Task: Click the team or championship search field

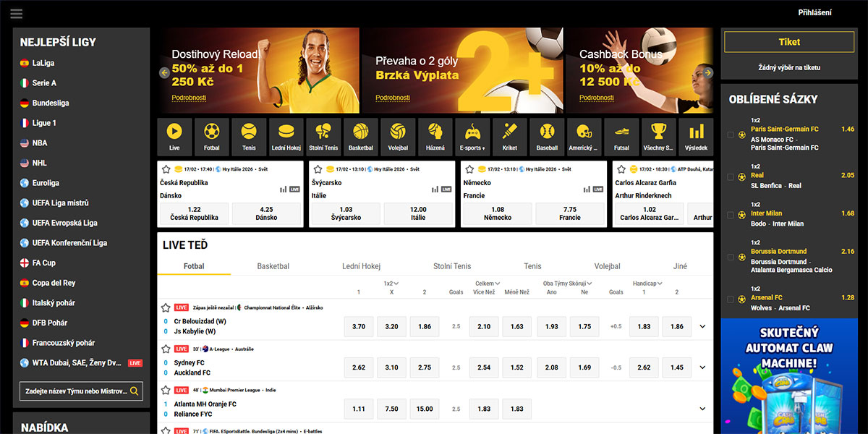Action: (75, 391)
